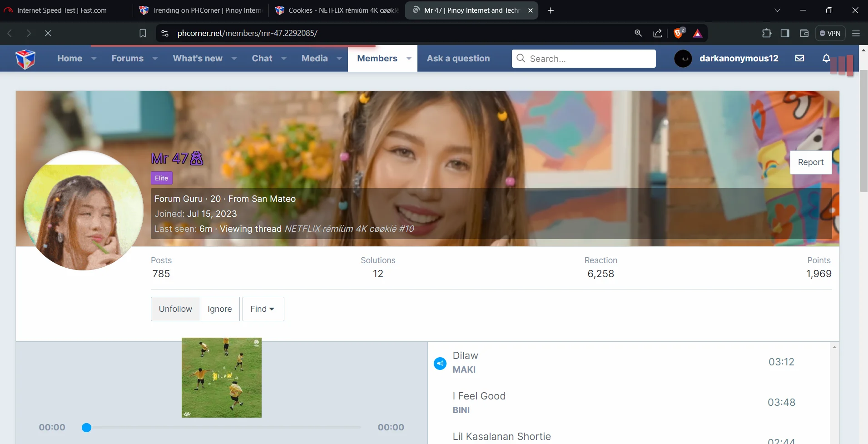The width and height of the screenshot is (868, 444).
Task: Expand the What's new menu arrow
Action: pos(234,58)
